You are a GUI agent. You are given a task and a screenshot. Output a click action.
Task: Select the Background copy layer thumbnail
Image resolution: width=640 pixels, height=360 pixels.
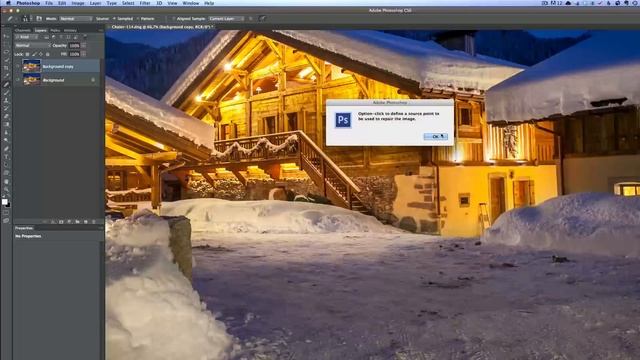[31, 66]
